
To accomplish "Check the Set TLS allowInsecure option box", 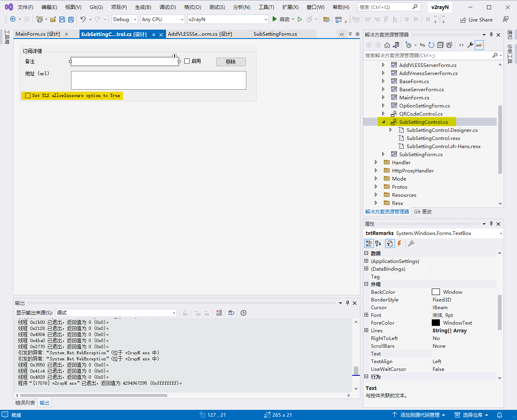I will tap(28, 96).
